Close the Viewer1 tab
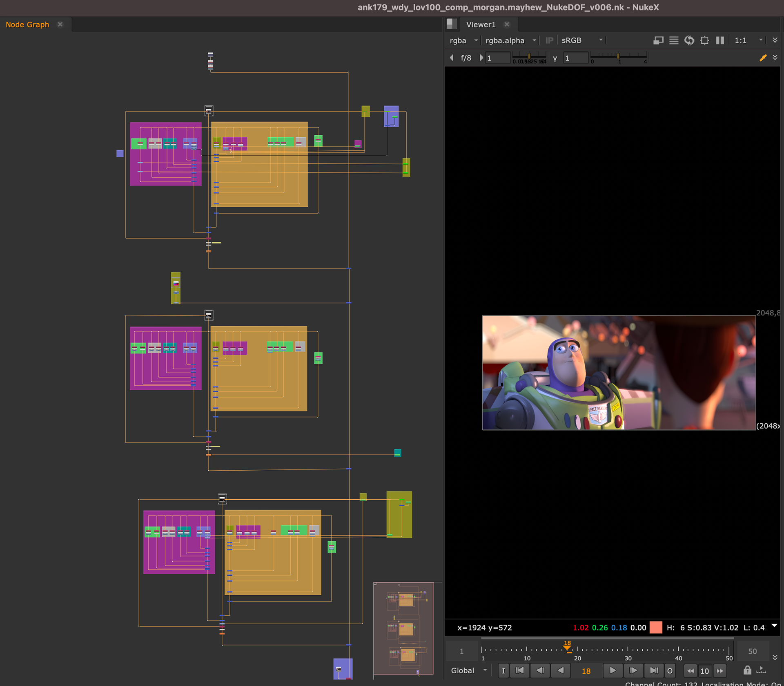784x686 pixels. [x=507, y=25]
